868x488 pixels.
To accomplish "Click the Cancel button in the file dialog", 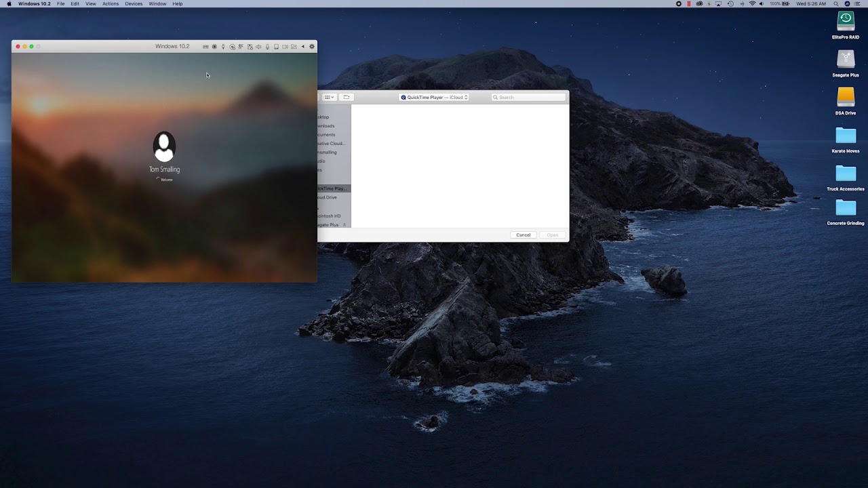I will [524, 235].
